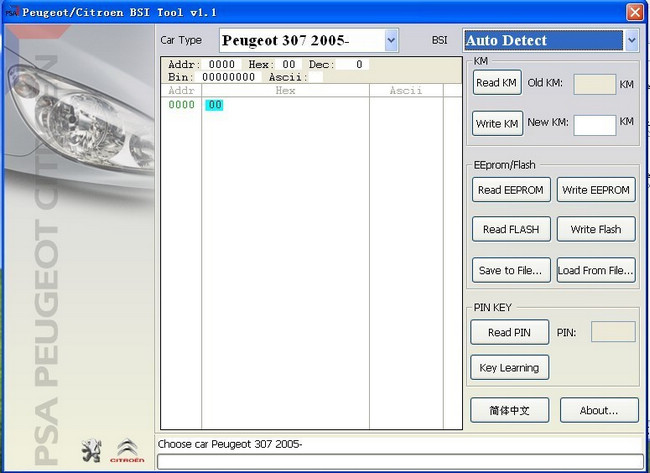The image size is (650, 473).
Task: Click the Hex column header
Action: 285,90
